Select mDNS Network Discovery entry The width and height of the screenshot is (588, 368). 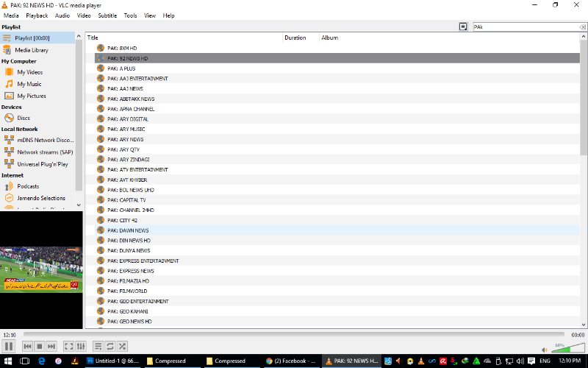point(37,140)
